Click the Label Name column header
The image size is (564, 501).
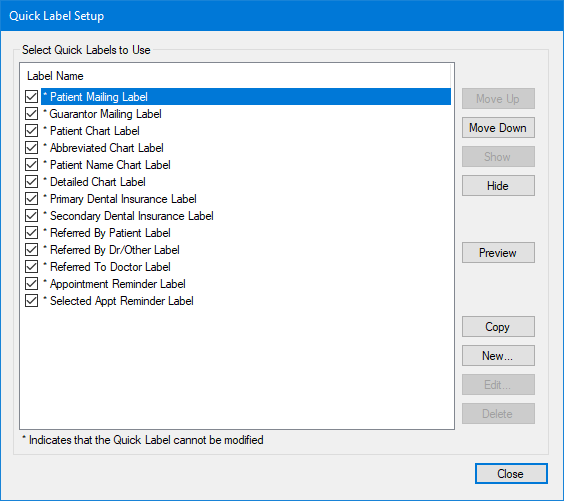point(55,76)
